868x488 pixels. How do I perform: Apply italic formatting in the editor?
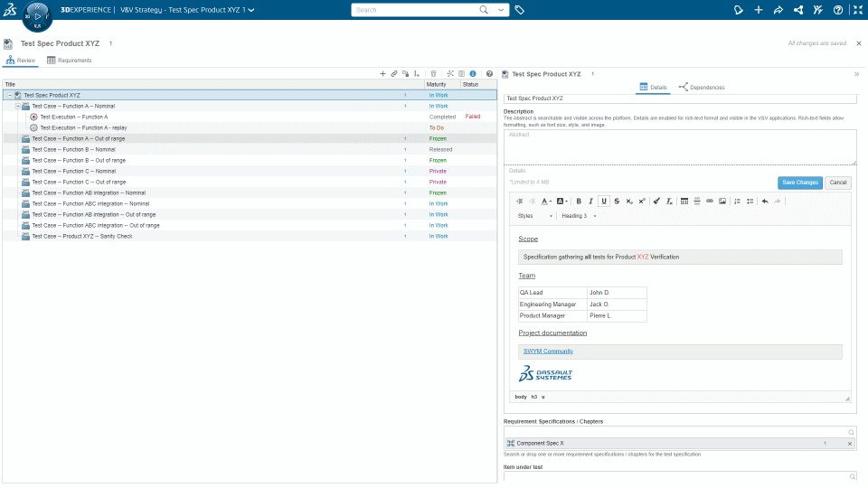590,202
